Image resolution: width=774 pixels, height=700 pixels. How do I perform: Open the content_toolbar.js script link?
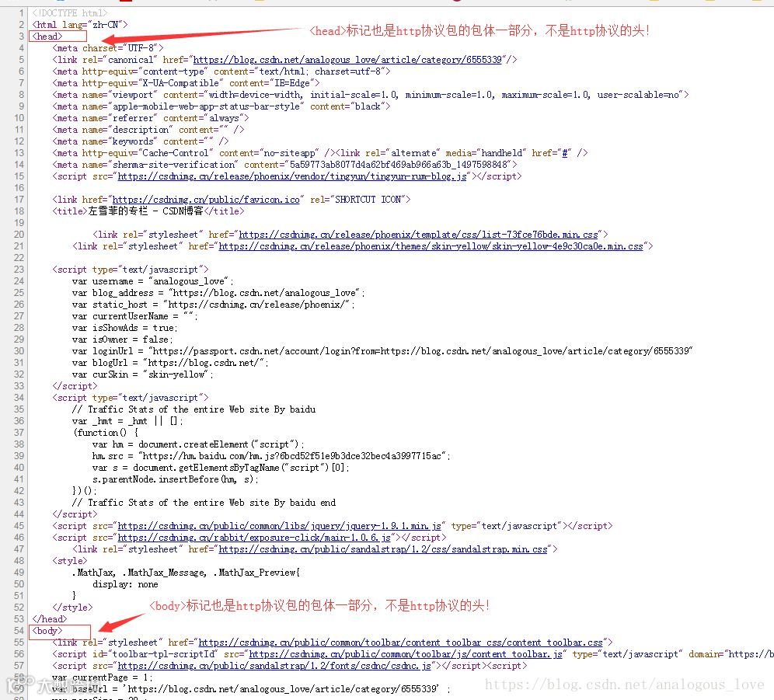coord(406,654)
